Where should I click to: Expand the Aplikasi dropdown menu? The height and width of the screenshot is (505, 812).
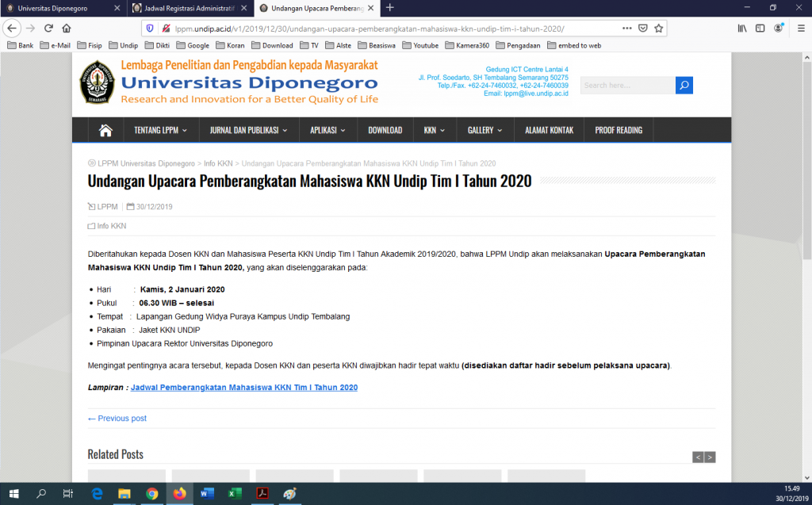click(x=327, y=130)
